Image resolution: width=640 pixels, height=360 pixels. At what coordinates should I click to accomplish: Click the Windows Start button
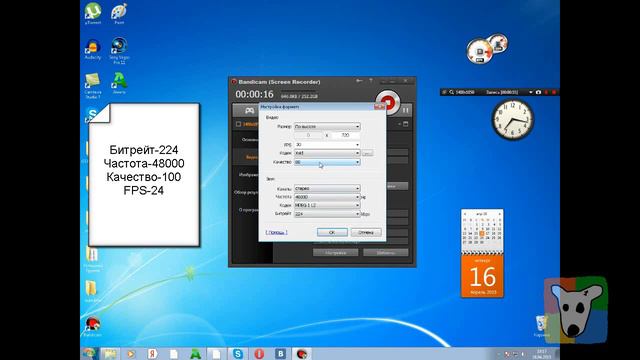88,353
